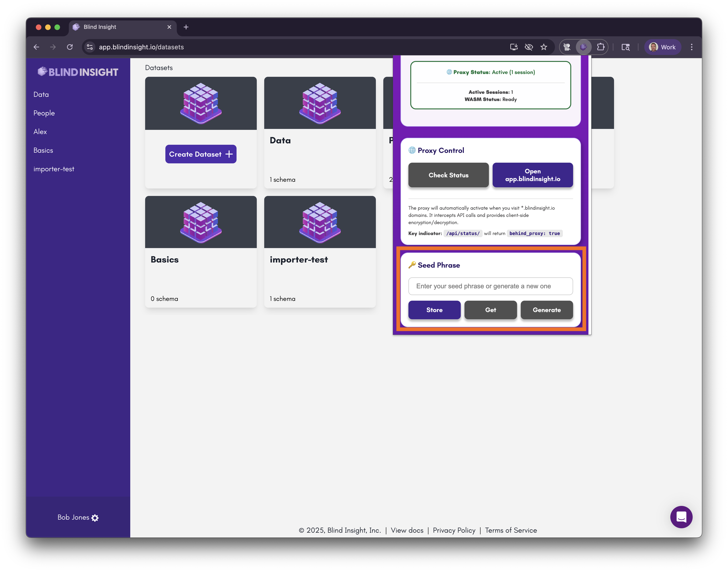The width and height of the screenshot is (728, 572).
Task: Open the Work profile menu
Action: [662, 47]
